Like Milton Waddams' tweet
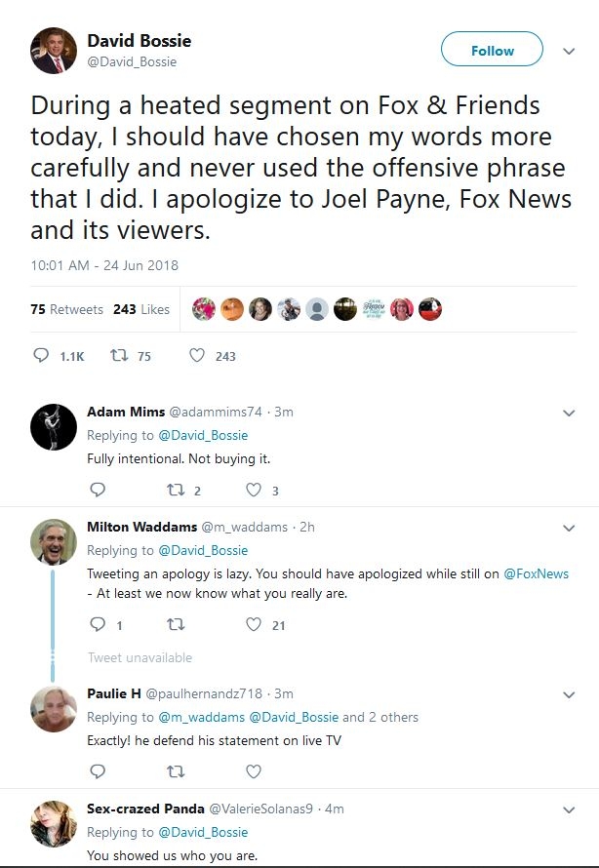Image resolution: width=599 pixels, height=868 pixels. point(253,624)
